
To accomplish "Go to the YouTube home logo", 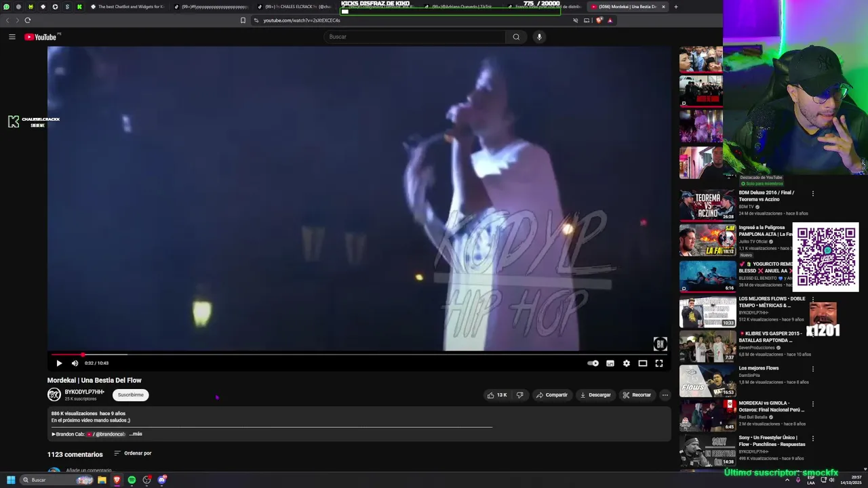I will (x=41, y=37).
